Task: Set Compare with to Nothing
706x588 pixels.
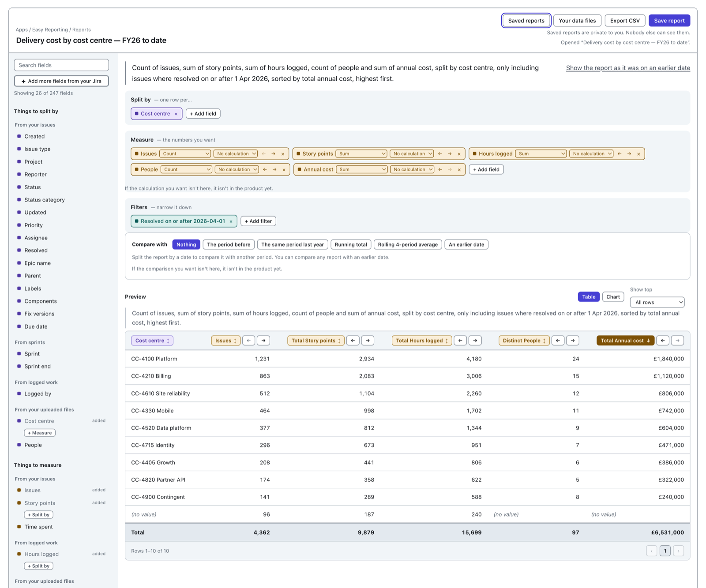Action: 186,245
